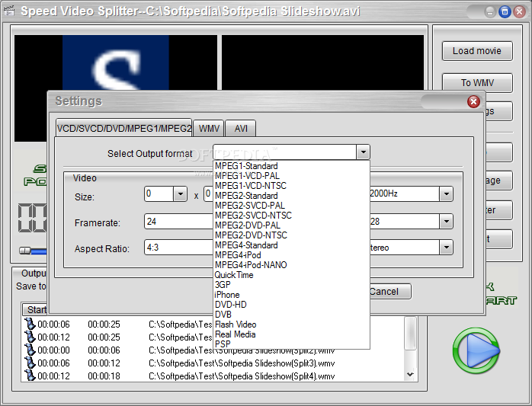532x406 pixels.
Task: Minimize the Speed Video Splitter window
Action: pyautogui.click(x=490, y=12)
